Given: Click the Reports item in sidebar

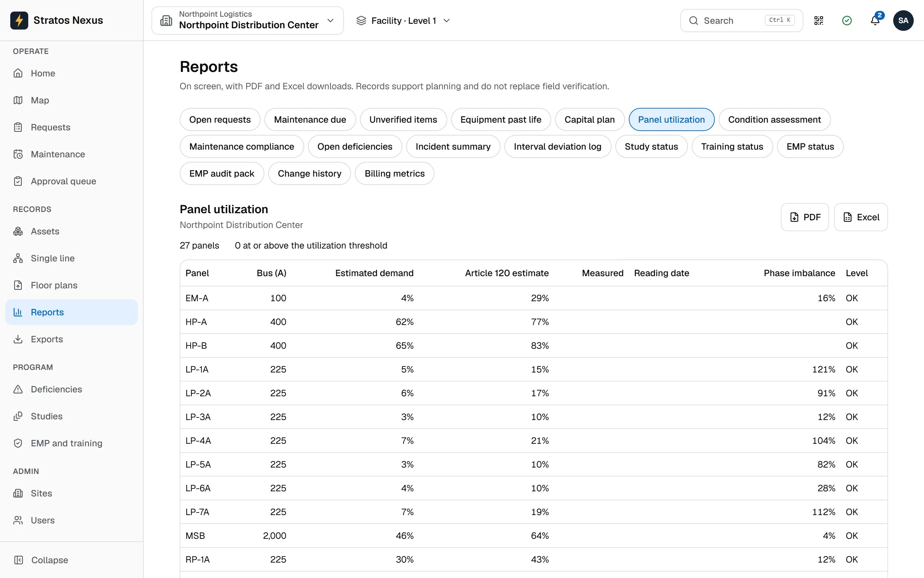Looking at the screenshot, I should coord(72,312).
